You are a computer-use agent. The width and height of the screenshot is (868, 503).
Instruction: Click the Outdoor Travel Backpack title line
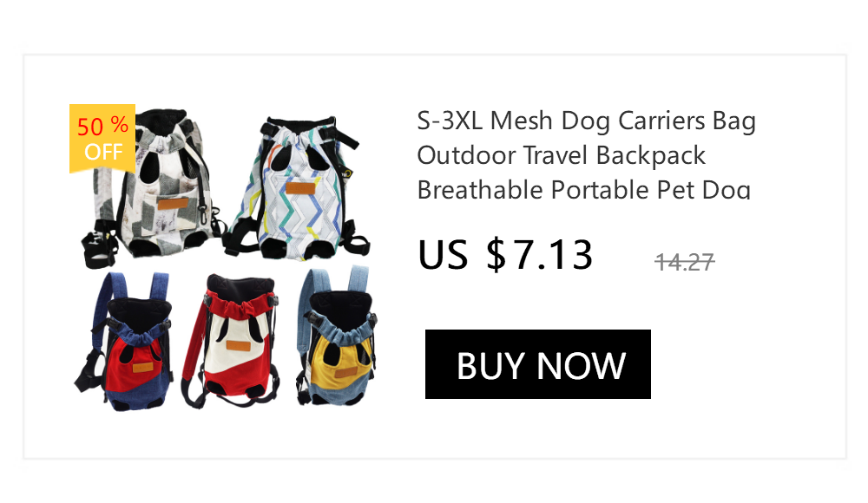562,155
